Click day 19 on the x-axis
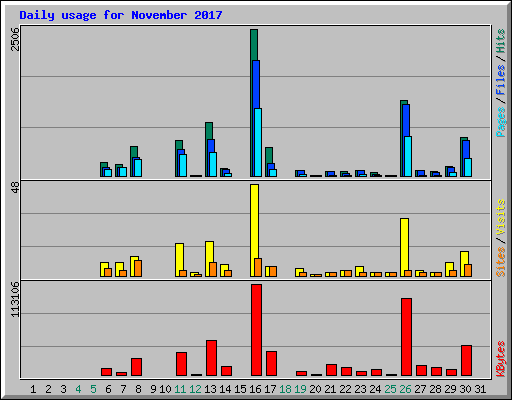 [x=300, y=389]
